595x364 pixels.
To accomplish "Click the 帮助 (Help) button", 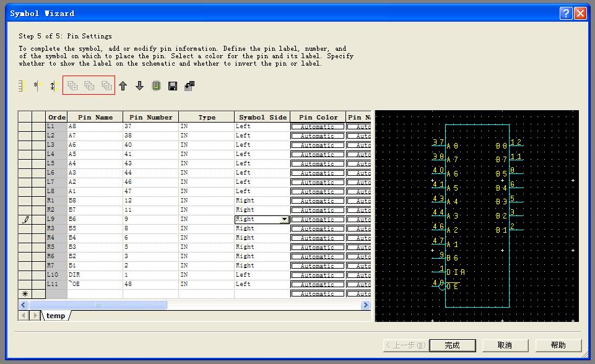I will pos(558,345).
